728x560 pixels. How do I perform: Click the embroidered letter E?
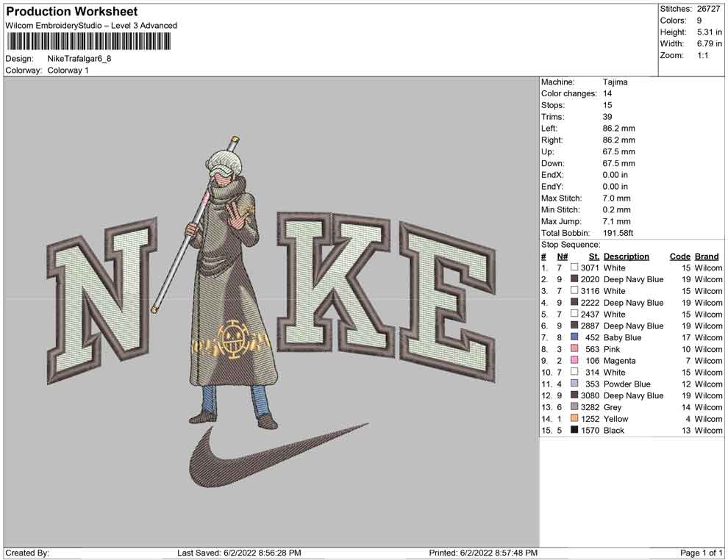448,301
